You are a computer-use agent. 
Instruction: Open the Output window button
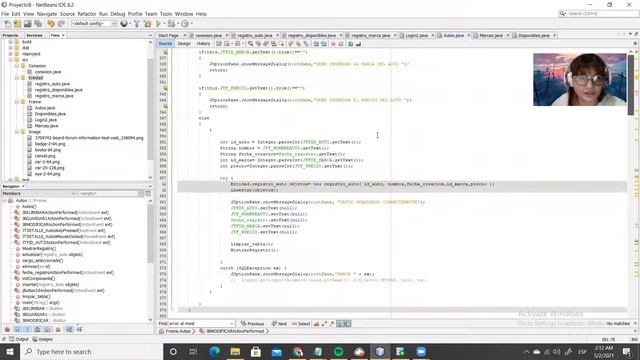point(19,339)
